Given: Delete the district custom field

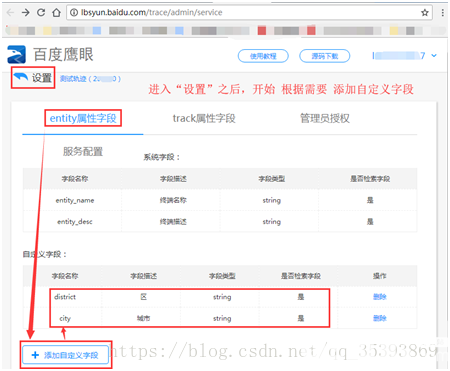Looking at the screenshot, I should click(380, 297).
